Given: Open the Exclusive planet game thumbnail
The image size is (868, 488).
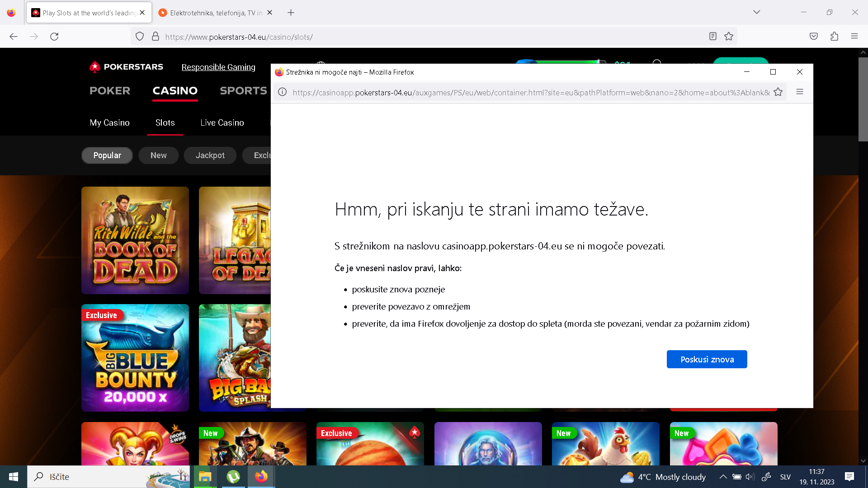Looking at the screenshot, I should [370, 444].
